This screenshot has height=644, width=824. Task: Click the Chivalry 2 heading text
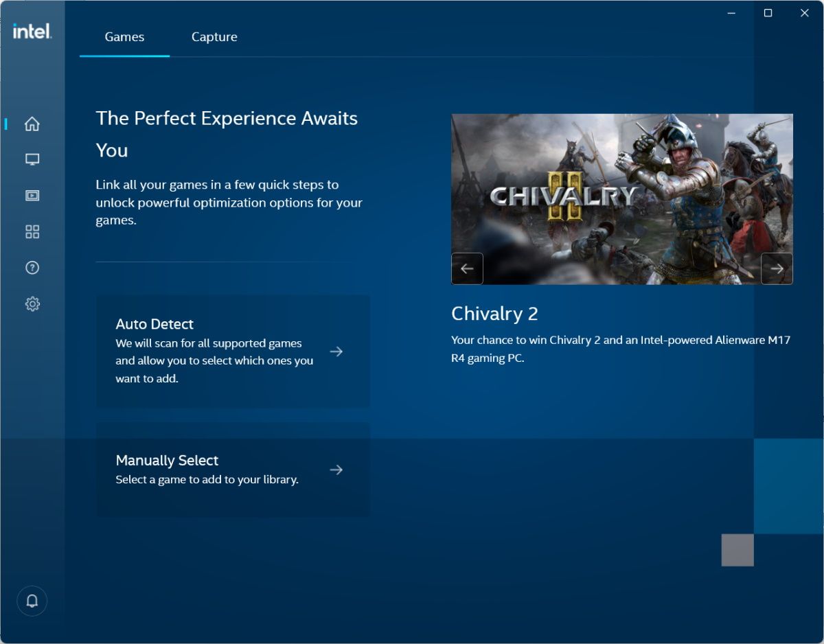point(494,314)
